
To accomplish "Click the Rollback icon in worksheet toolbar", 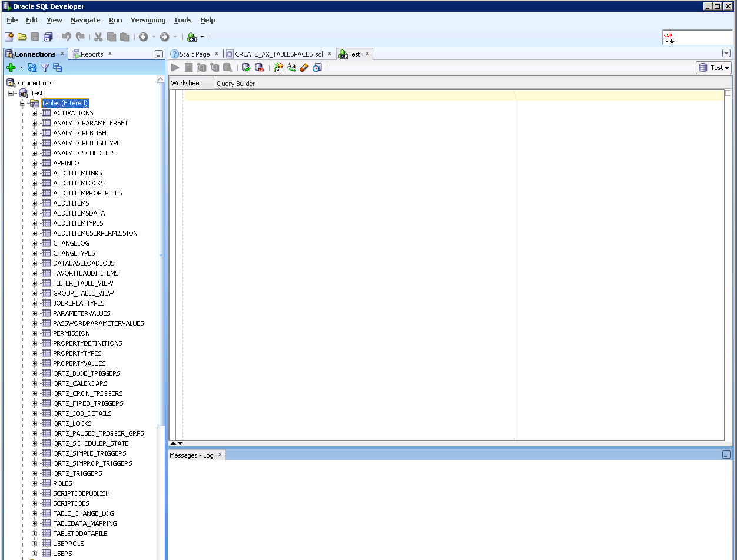I will point(260,68).
